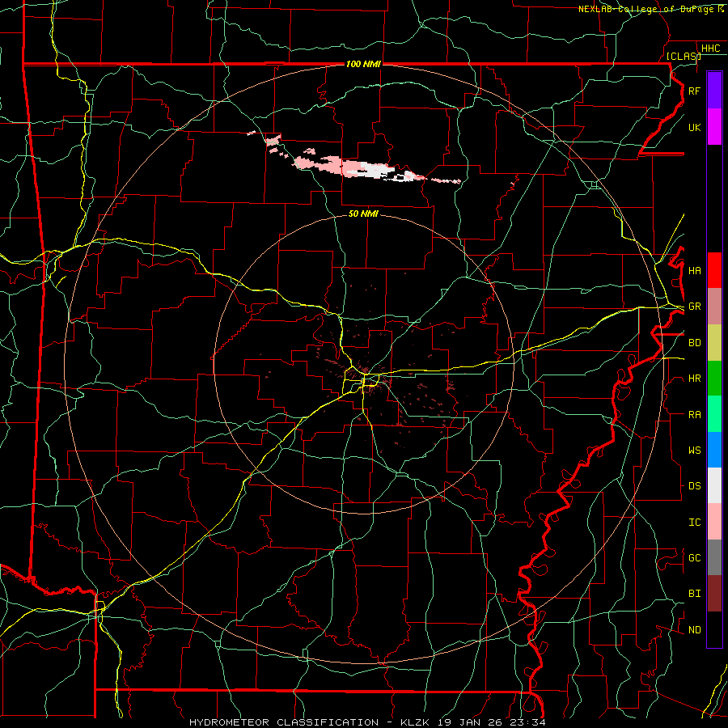This screenshot has height=728, width=728.
Task: Click the DS white legend swatch
Action: (x=714, y=485)
